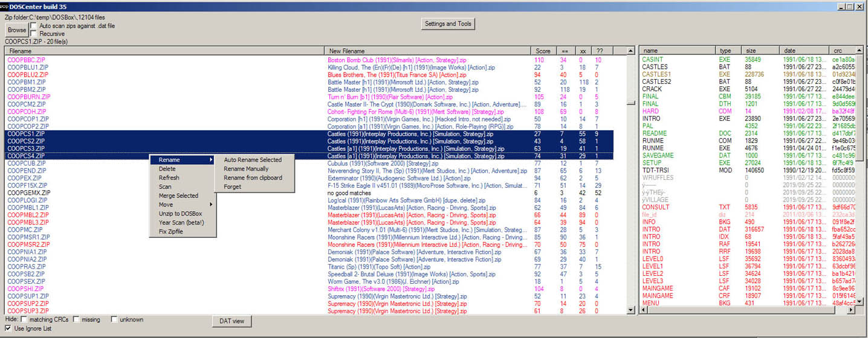Sort right panel by type column
This screenshot has height=338, width=868.
point(730,51)
